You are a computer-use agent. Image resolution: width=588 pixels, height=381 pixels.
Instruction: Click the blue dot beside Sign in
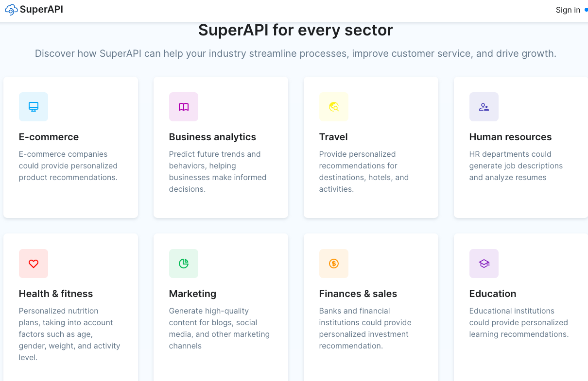[585, 10]
